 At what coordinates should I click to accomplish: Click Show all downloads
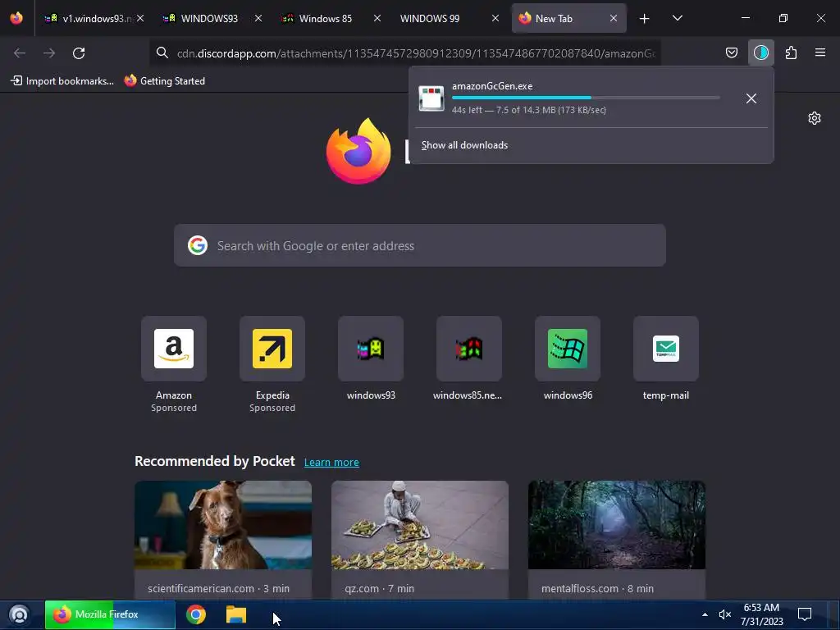[x=464, y=145]
